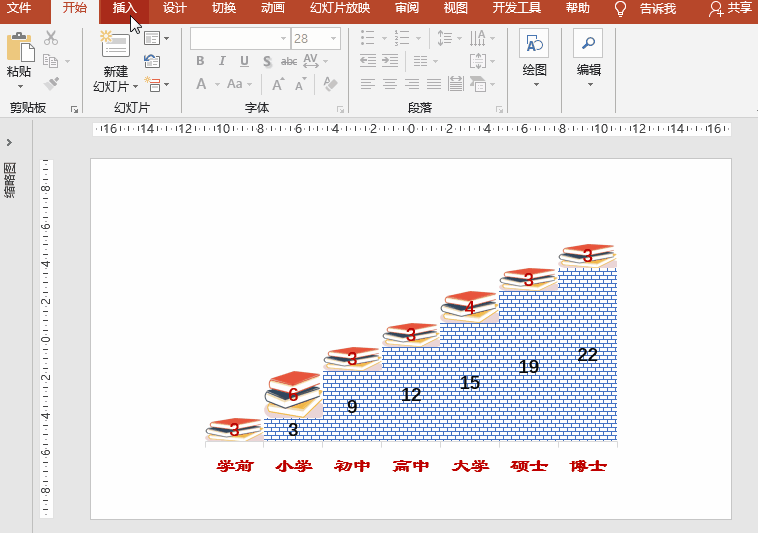Toggle Underline formatting
The image size is (758, 533).
click(x=244, y=61)
